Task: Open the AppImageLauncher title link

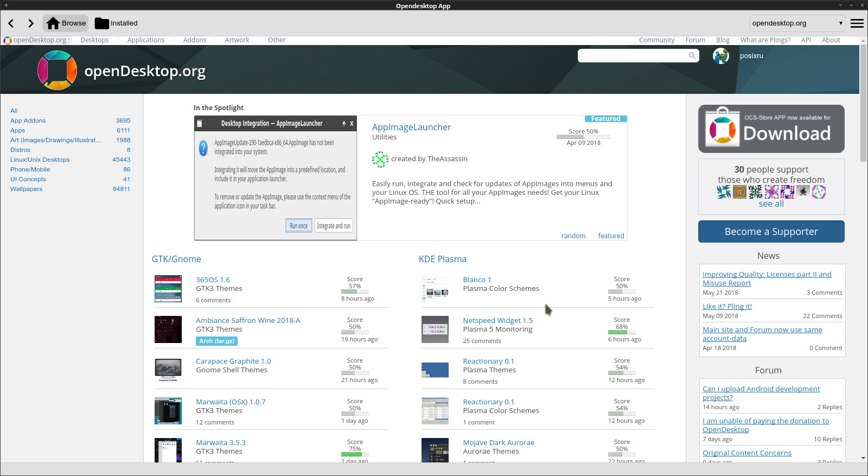Action: point(411,127)
